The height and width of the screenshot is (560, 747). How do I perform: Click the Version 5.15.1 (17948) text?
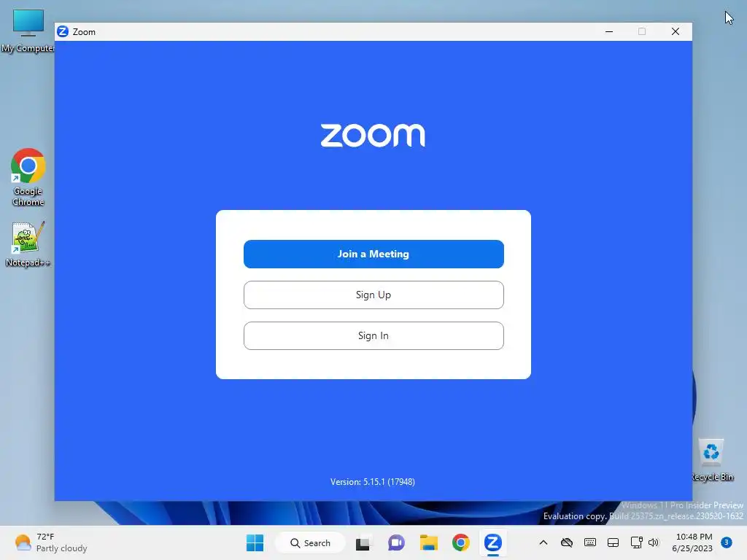coord(373,482)
